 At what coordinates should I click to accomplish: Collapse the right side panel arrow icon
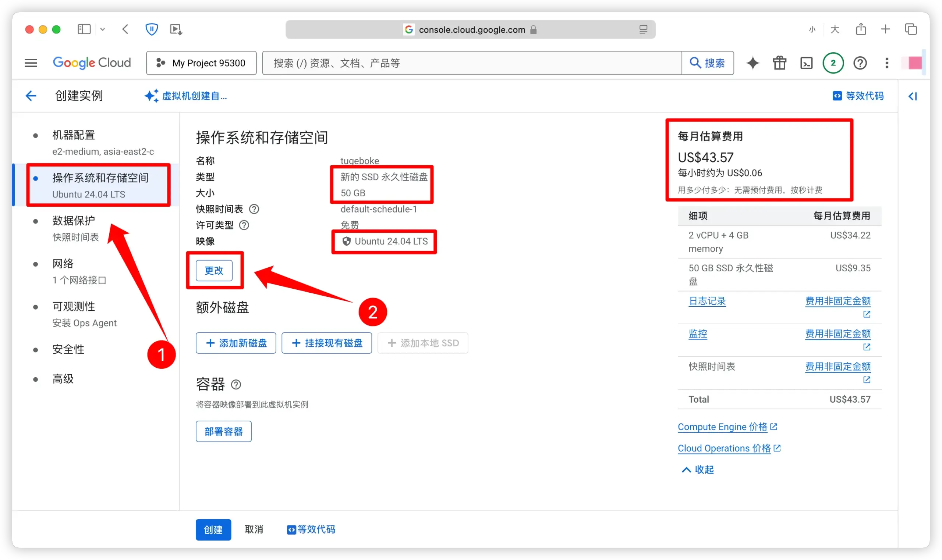(913, 96)
